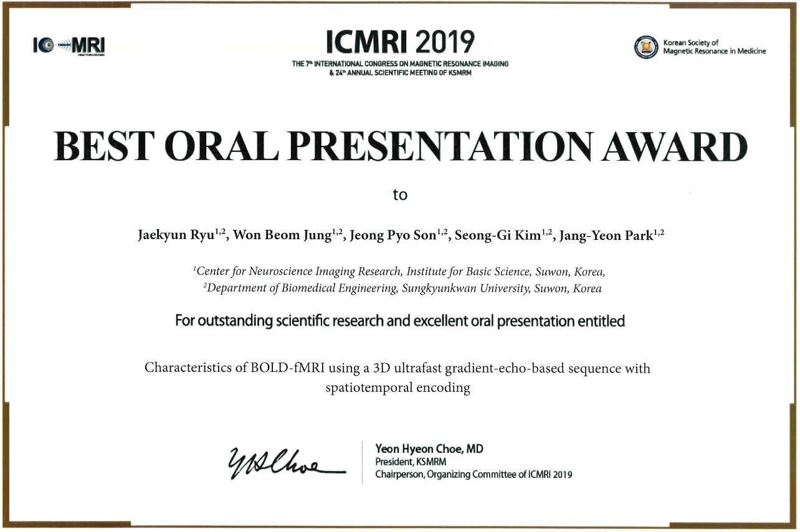Click 'For outstanding scientific research' sentence
This screenshot has width=800, height=532.
399,321
